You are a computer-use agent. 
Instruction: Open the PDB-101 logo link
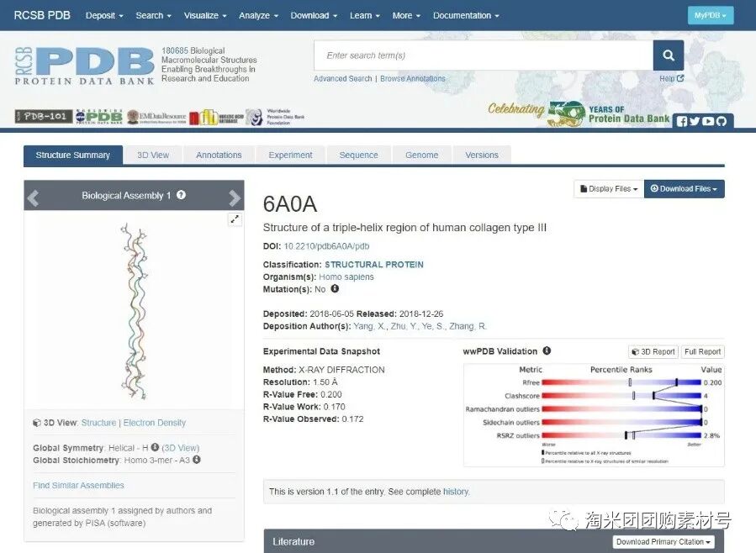(x=44, y=117)
